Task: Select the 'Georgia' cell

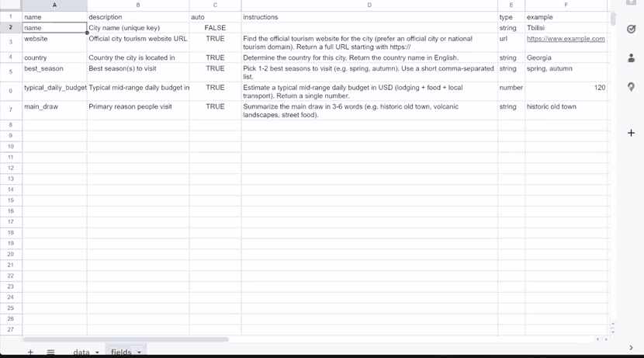Action: 566,57
